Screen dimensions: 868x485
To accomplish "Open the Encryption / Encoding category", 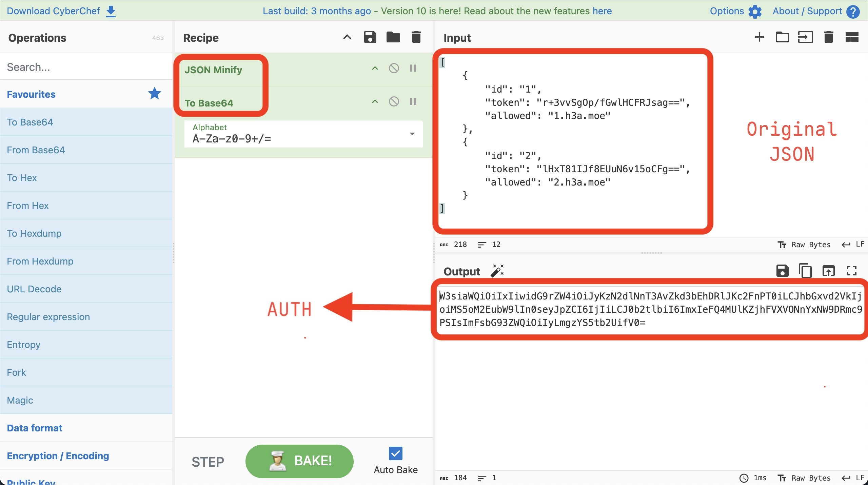I will (x=58, y=456).
